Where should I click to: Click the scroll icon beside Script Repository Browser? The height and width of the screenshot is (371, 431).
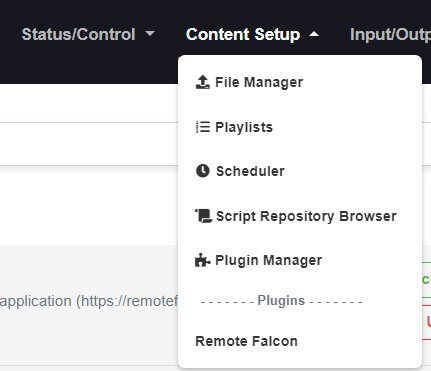tap(203, 216)
